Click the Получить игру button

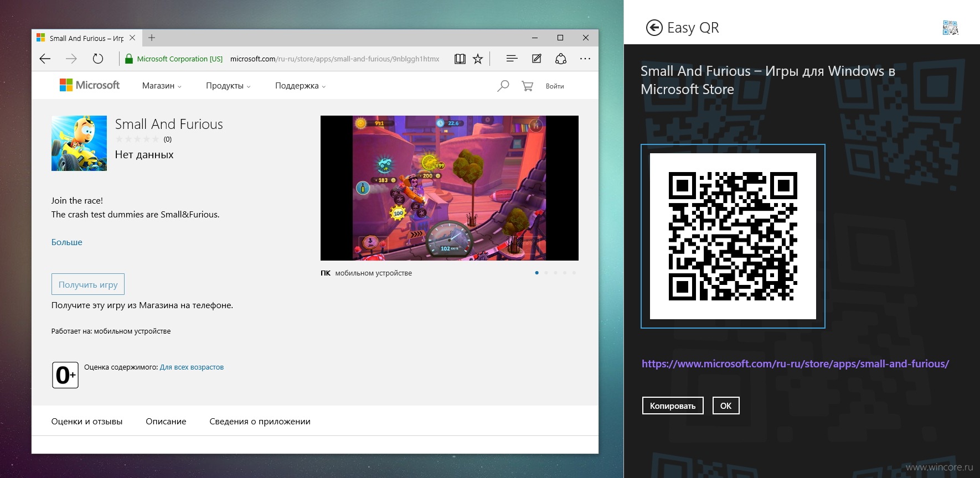[x=88, y=284]
